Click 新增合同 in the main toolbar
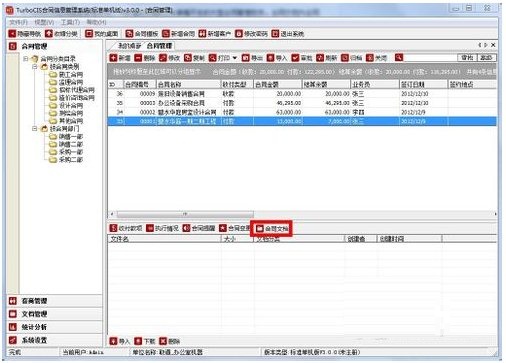The height and width of the screenshot is (363, 506). (x=178, y=34)
